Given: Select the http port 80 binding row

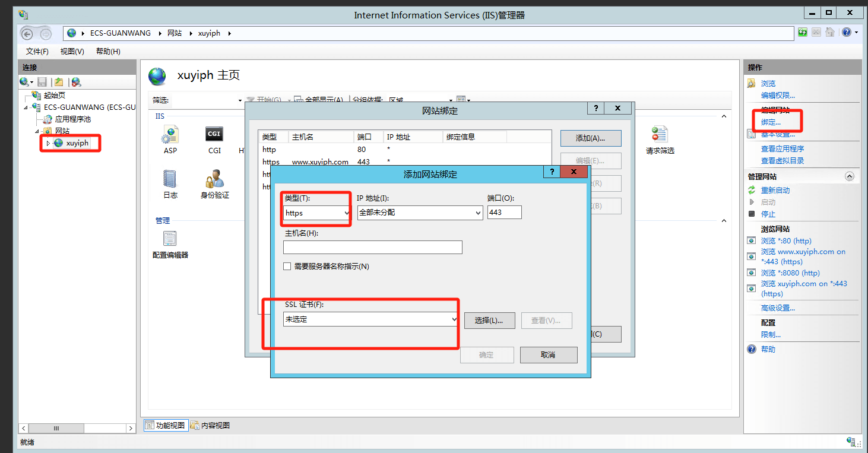Looking at the screenshot, I should click(x=405, y=150).
